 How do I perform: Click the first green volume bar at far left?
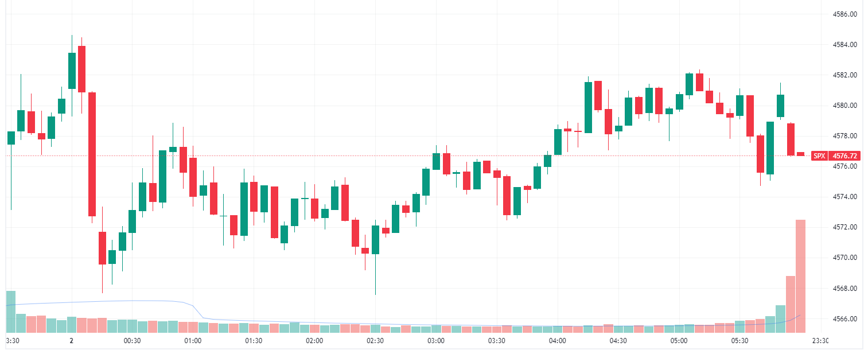pos(10,312)
